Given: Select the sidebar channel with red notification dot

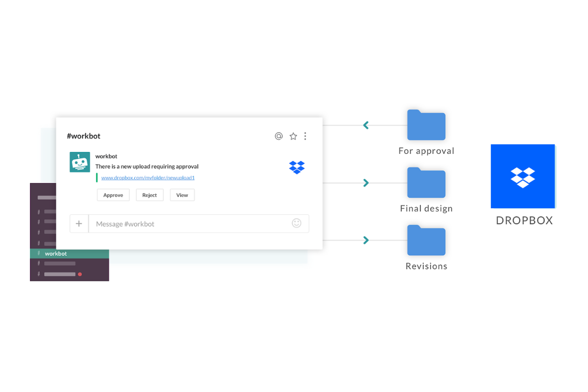Looking at the screenshot, I should coord(60,274).
